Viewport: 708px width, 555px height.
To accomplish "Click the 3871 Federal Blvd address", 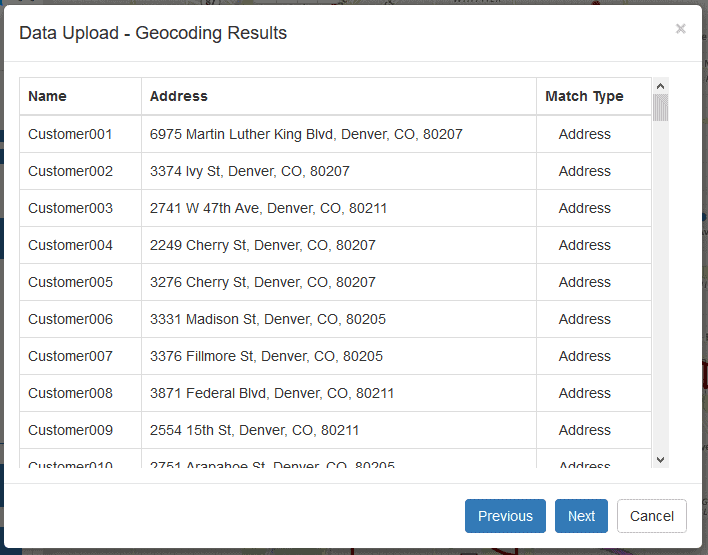I will coord(272,393).
